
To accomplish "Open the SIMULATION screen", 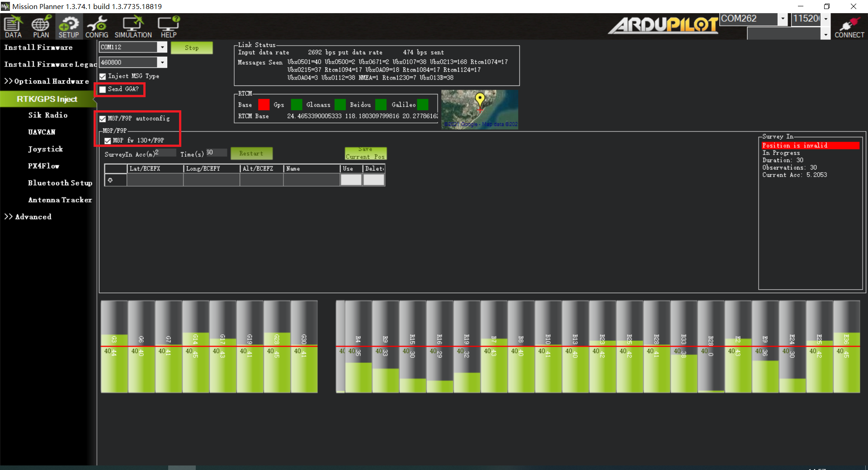I will [x=133, y=27].
